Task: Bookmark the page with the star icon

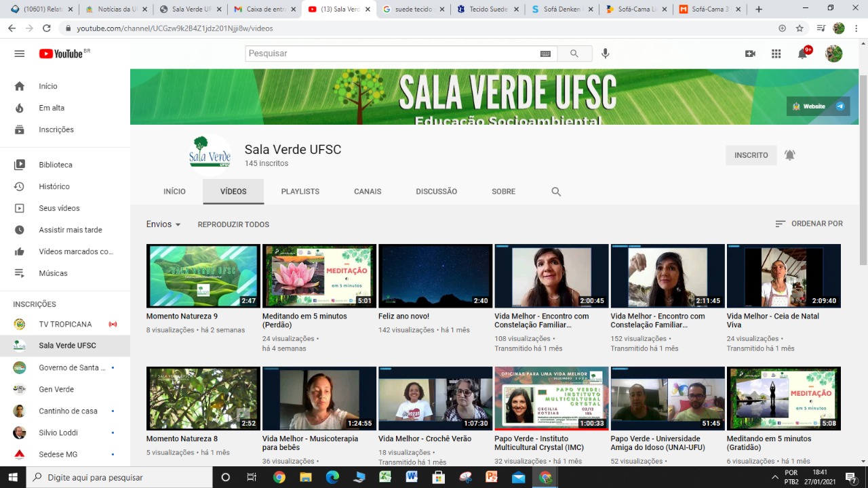Action: (x=800, y=28)
